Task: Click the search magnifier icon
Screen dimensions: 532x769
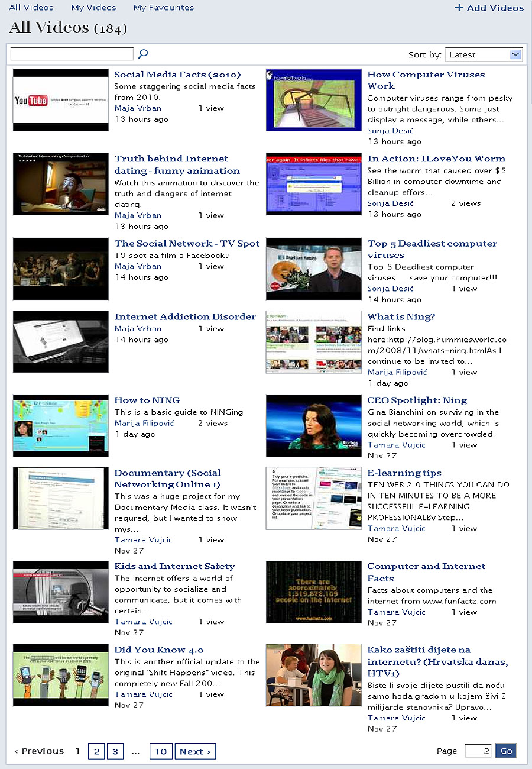Action: 142,54
